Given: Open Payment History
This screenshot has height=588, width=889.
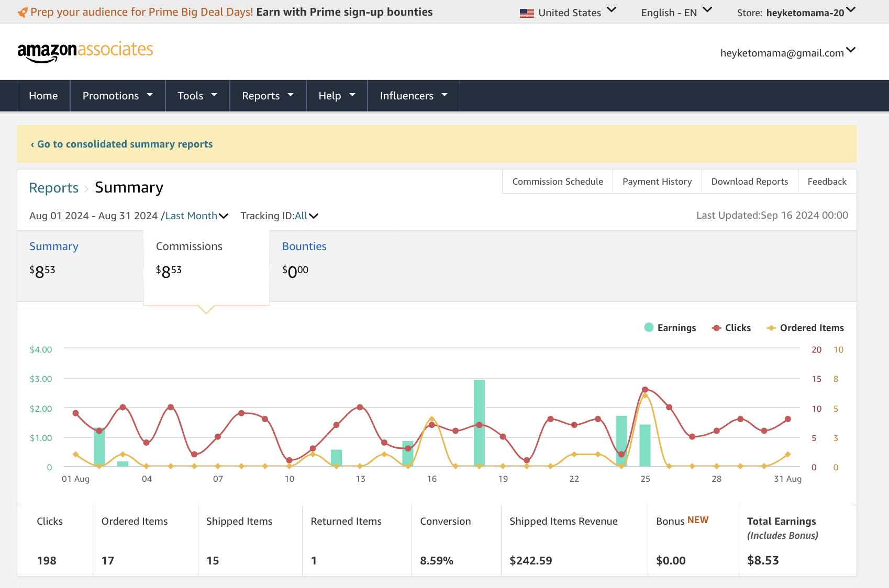Looking at the screenshot, I should point(657,182).
